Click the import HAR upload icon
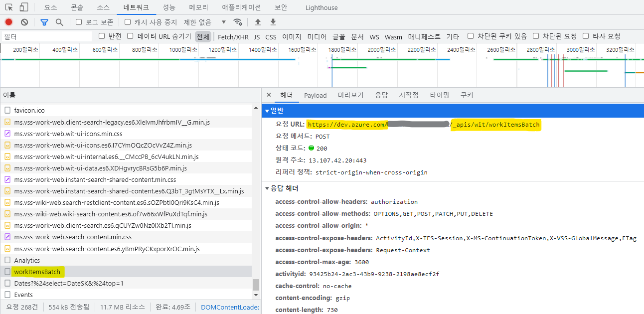Image resolution: width=644 pixels, height=314 pixels. [x=258, y=22]
